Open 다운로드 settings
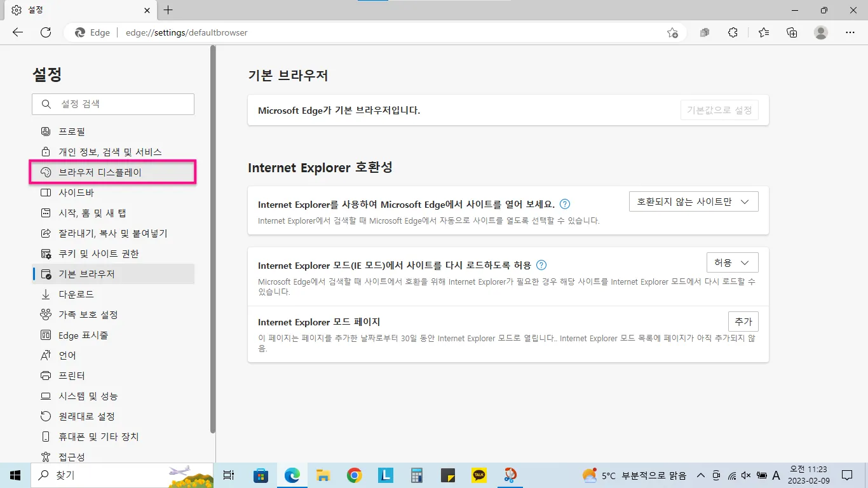 [113, 294]
